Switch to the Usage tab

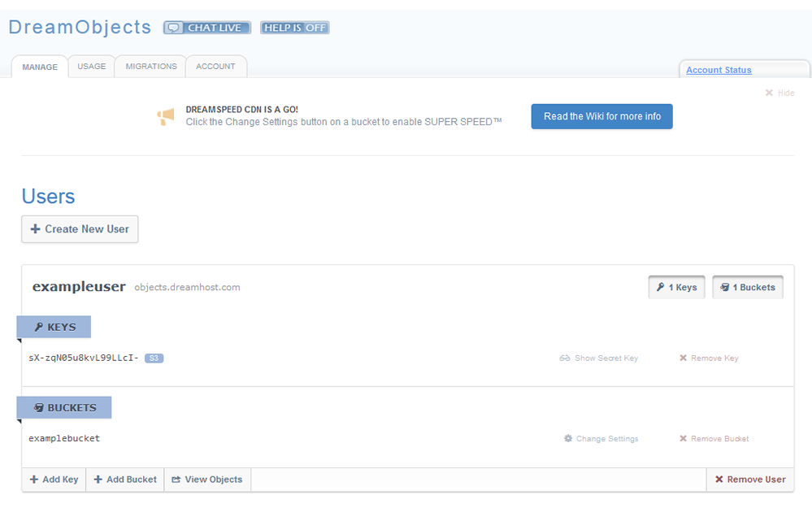tap(92, 67)
